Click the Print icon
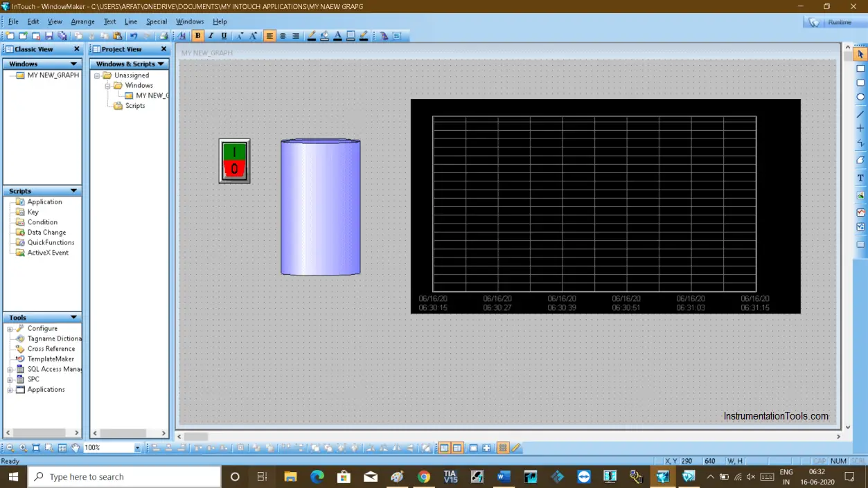The image size is (868, 488). [164, 36]
